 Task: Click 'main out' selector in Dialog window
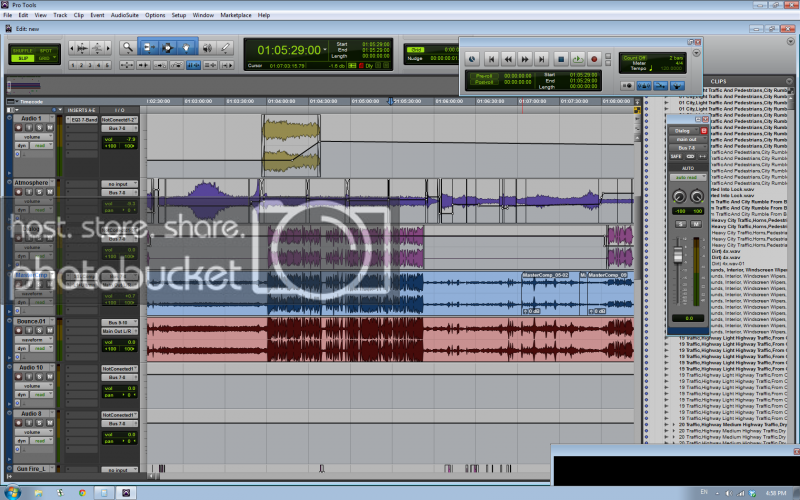[x=686, y=139]
